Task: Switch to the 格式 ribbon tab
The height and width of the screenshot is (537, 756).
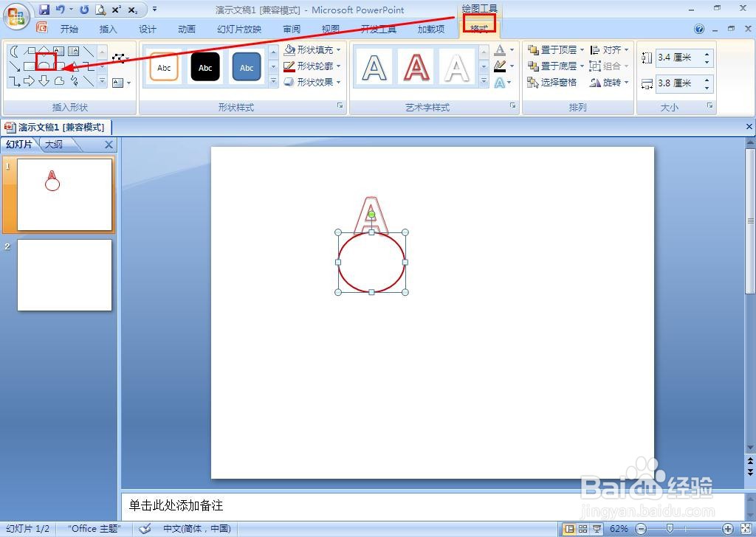Action: click(x=478, y=29)
